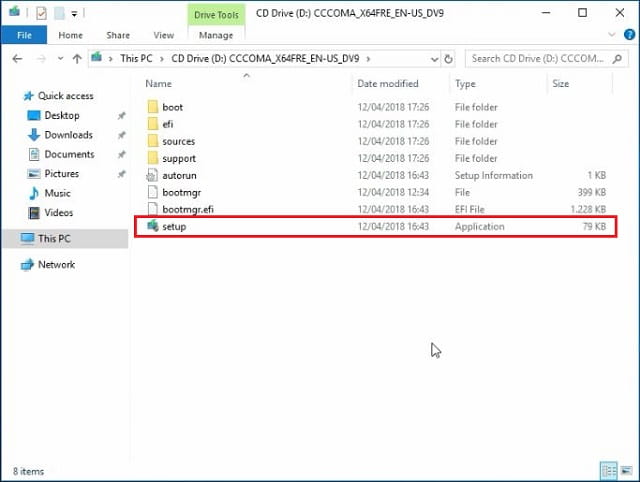Select the bootmgr.efi file icon
The image size is (640, 482).
coord(152,209)
